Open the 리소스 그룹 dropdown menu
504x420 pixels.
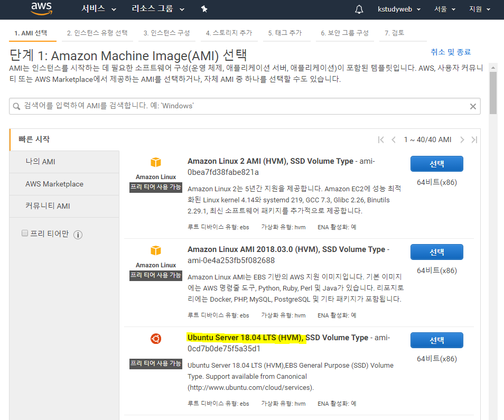158,8
